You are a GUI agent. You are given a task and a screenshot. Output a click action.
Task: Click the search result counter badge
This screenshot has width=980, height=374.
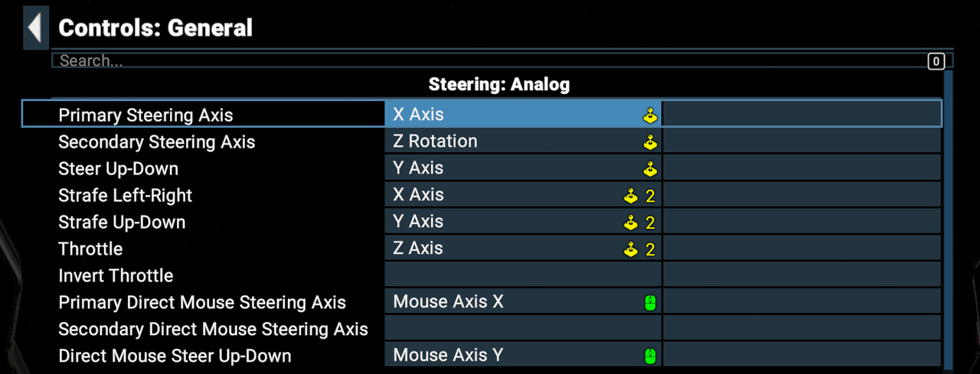point(936,61)
